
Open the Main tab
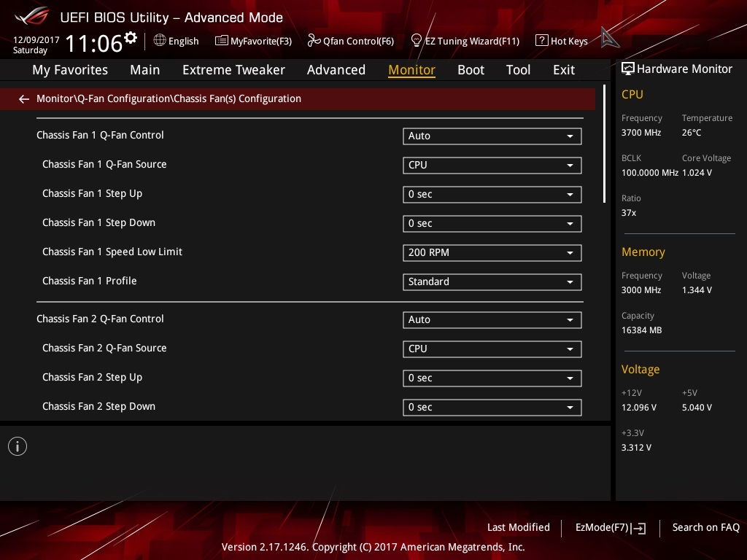coord(145,70)
